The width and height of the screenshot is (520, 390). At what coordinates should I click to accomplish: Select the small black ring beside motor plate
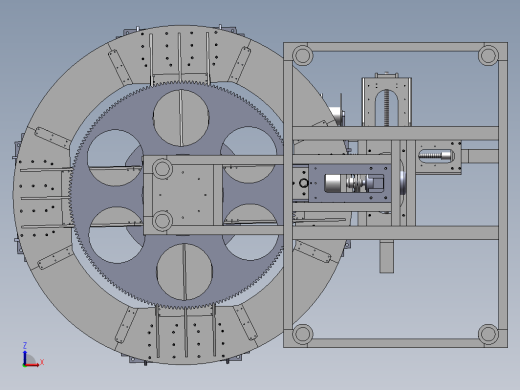click(304, 183)
